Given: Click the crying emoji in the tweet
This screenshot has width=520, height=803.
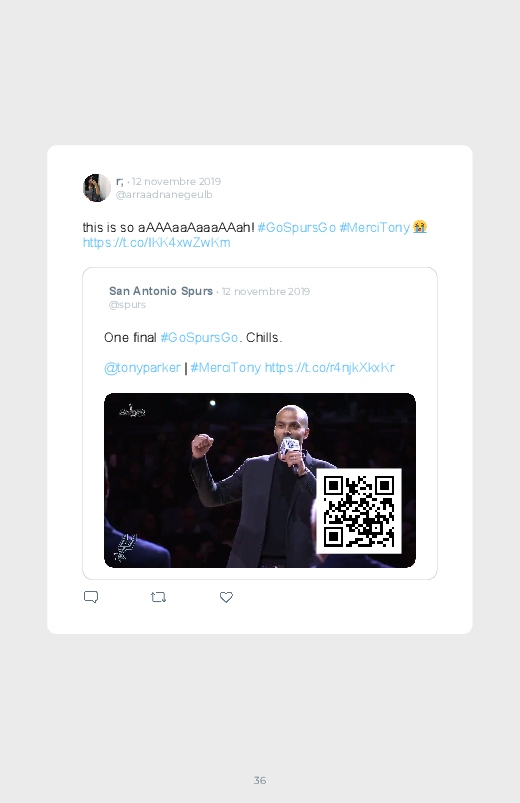Looking at the screenshot, I should coord(420,227).
